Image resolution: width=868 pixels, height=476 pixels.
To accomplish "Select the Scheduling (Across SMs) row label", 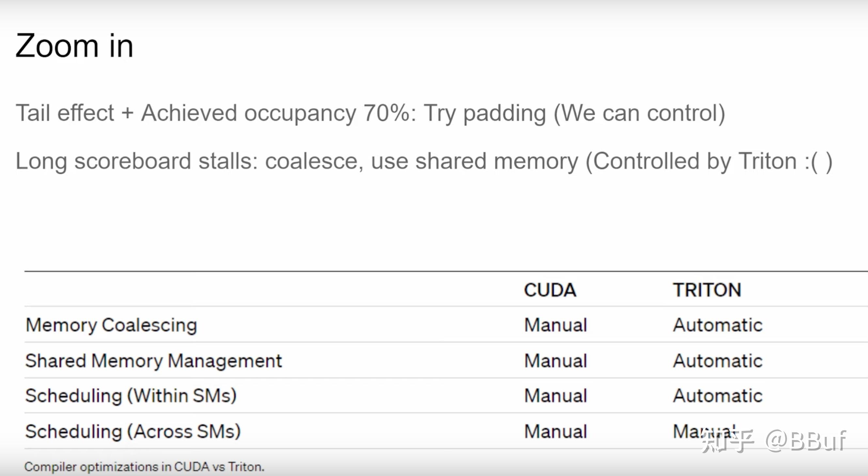I will 133,432.
